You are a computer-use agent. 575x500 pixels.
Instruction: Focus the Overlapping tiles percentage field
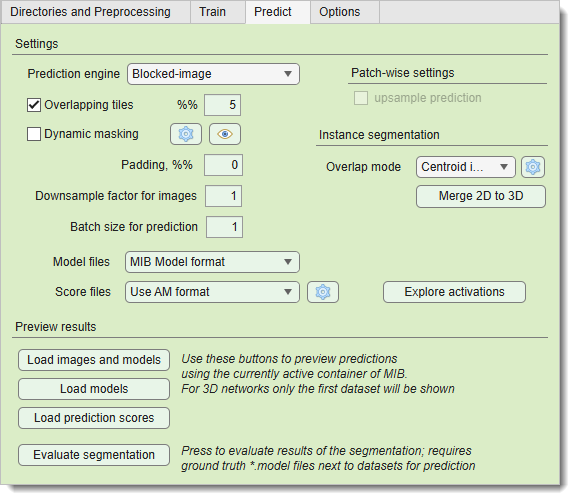(223, 105)
